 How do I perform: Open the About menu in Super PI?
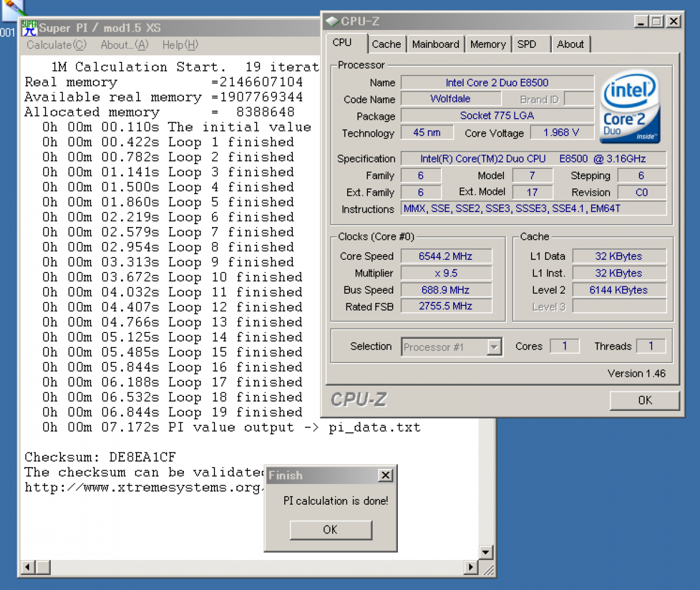pyautogui.click(x=125, y=45)
